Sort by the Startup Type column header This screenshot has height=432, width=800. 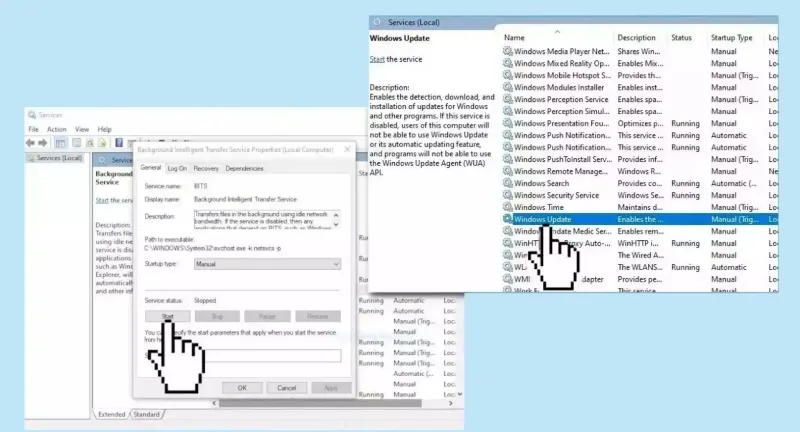click(732, 37)
